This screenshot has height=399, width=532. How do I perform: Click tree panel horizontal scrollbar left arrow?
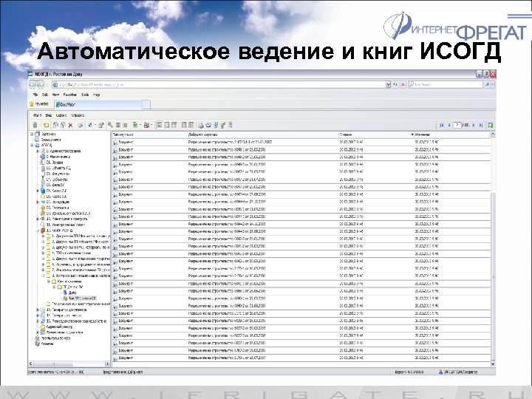(x=31, y=364)
